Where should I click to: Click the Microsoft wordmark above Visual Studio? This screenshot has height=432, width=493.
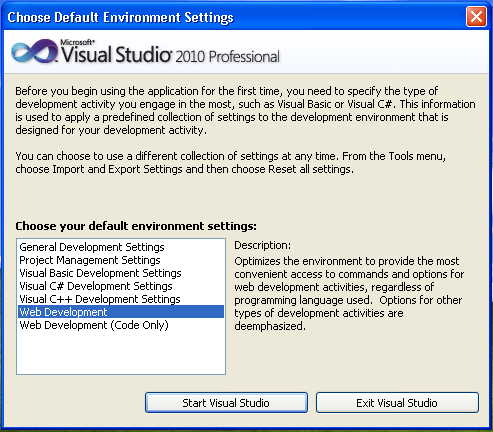click(x=77, y=42)
